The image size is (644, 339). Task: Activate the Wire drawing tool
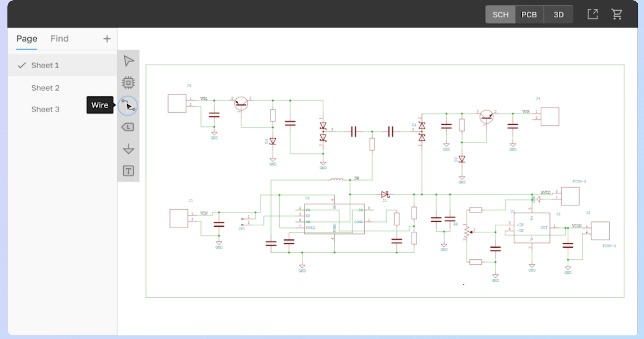tap(128, 106)
